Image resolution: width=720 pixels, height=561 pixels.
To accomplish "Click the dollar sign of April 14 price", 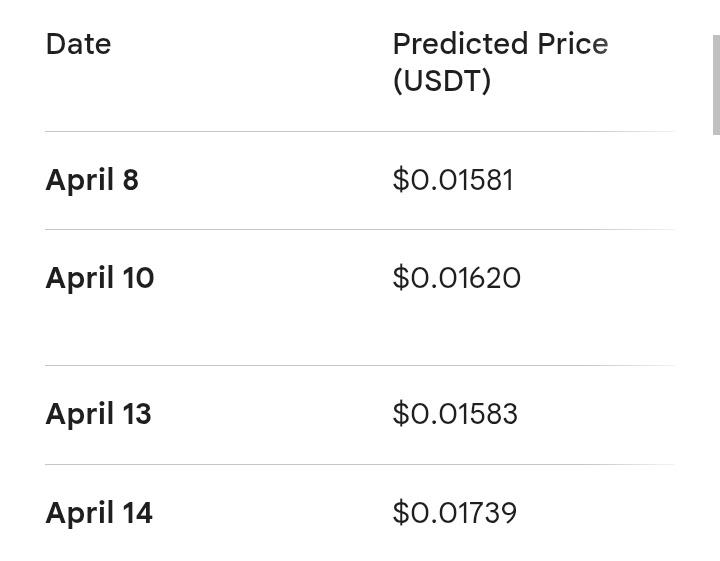I will 401,513.
